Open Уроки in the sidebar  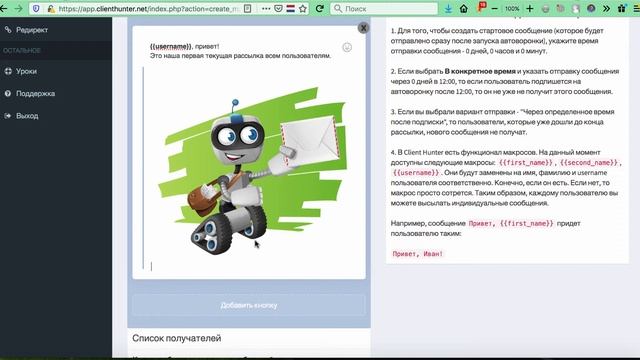coord(26,71)
